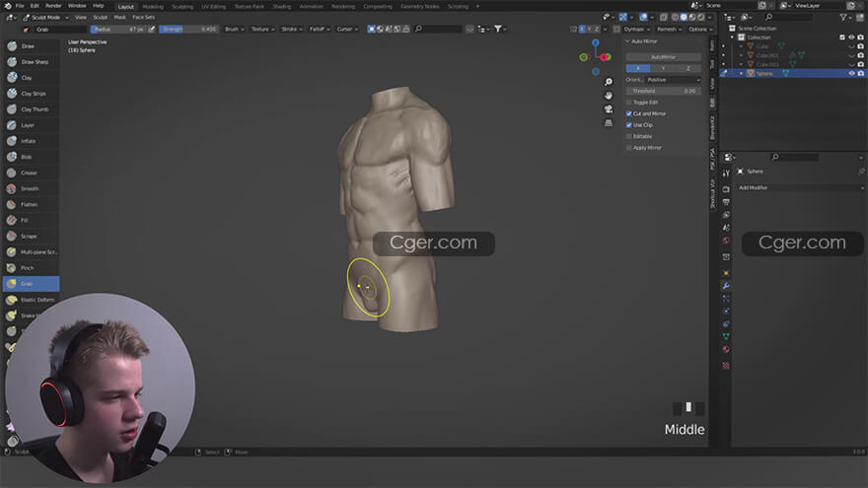868x488 pixels.
Task: Open the Object properties orange square tab
Action: [726, 273]
